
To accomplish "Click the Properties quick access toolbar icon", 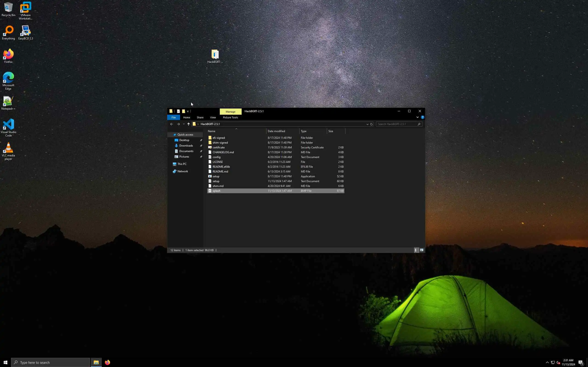I will pyautogui.click(x=178, y=111).
